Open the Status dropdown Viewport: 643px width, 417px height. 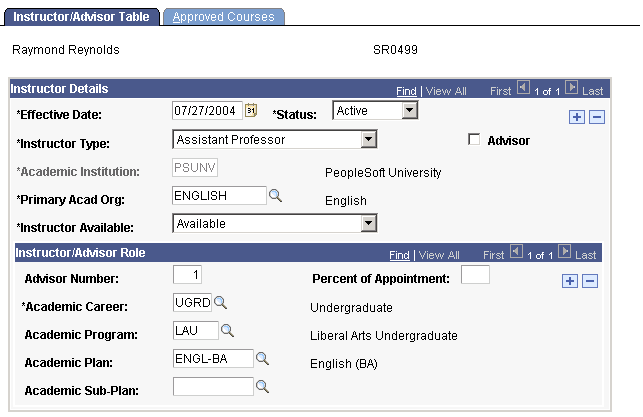click(409, 111)
